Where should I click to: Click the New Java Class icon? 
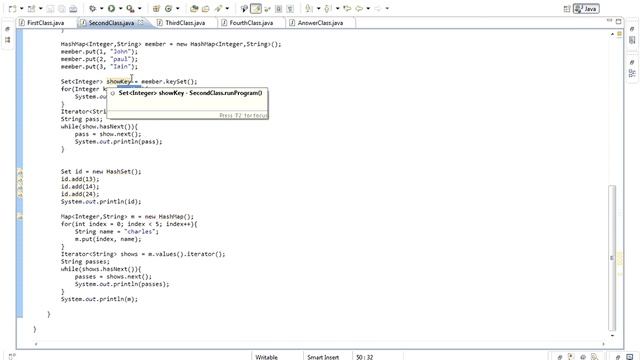(x=169, y=9)
